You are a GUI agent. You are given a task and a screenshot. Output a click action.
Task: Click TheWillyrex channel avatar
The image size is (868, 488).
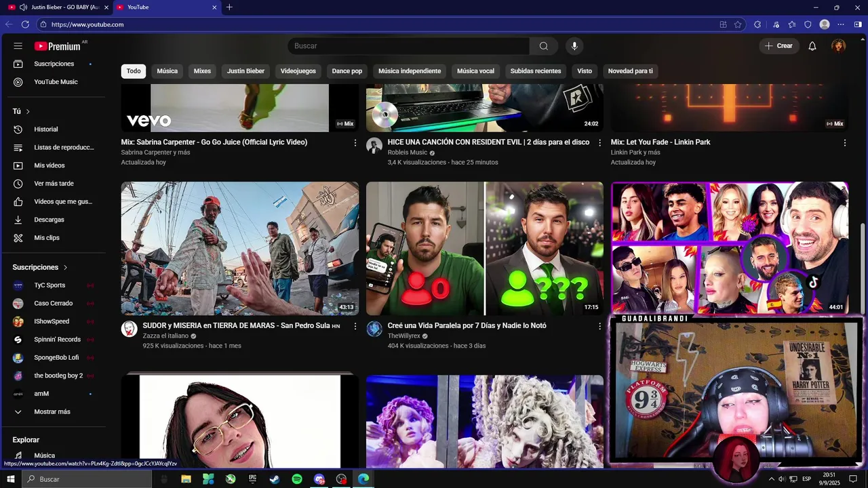tap(374, 329)
